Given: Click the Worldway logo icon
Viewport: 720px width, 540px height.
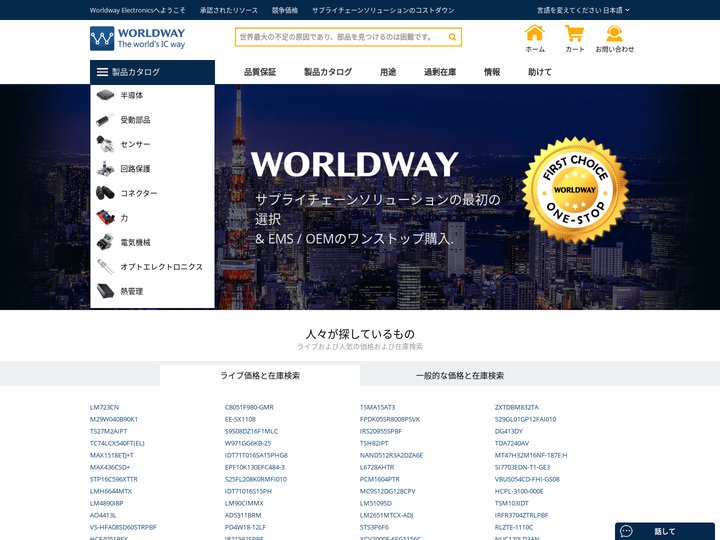Looking at the screenshot, I should 102,38.
